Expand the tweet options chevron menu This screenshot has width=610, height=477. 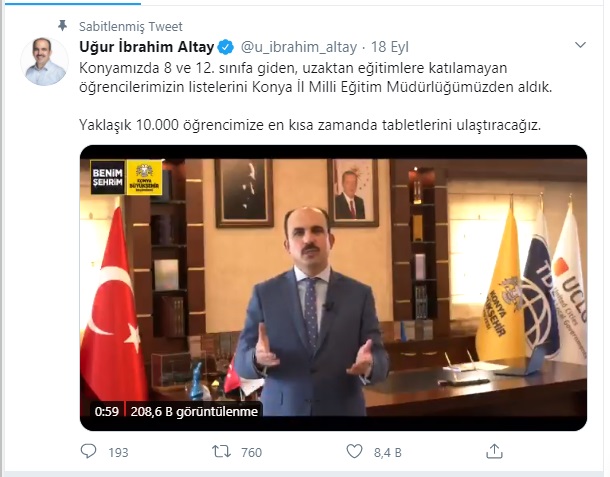(x=580, y=45)
